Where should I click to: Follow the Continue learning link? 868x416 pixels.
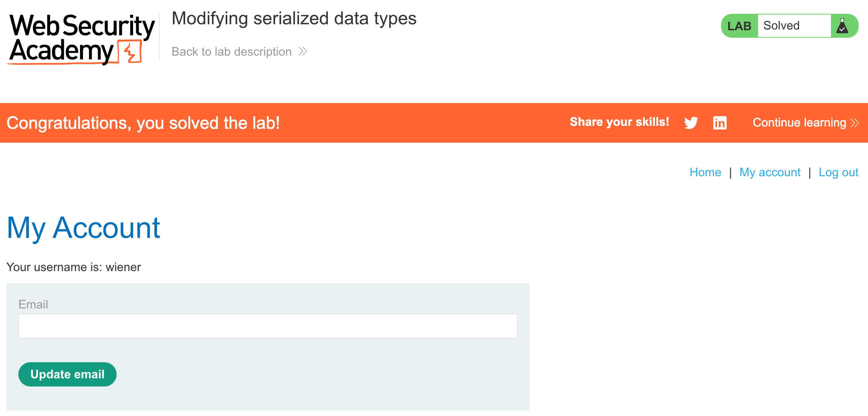[799, 123]
